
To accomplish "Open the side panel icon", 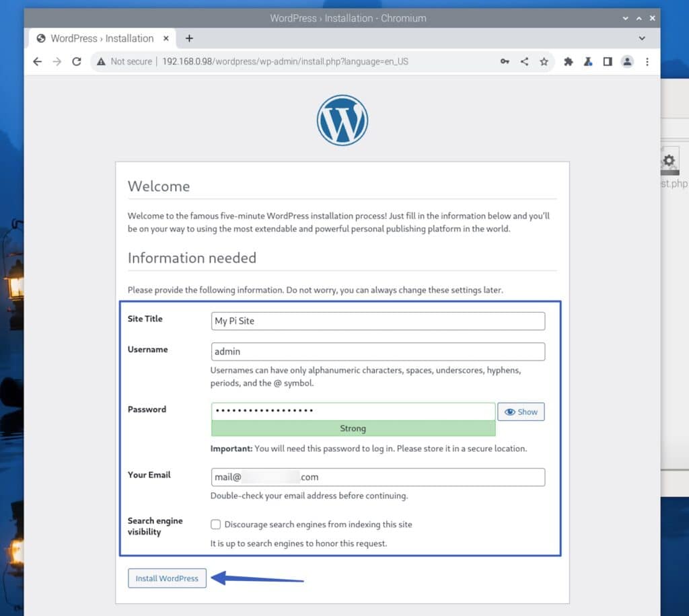I will pyautogui.click(x=608, y=61).
